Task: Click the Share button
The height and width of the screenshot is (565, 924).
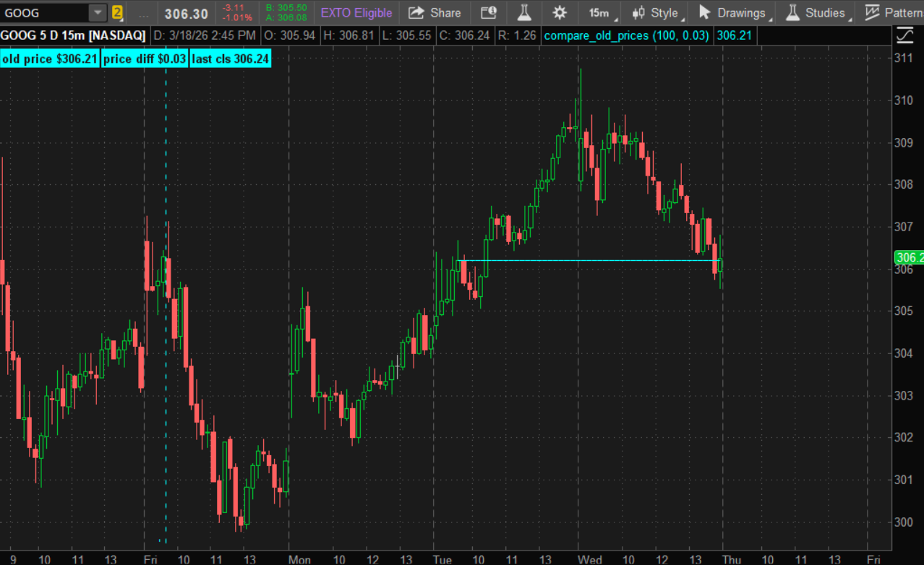Action: pos(435,13)
